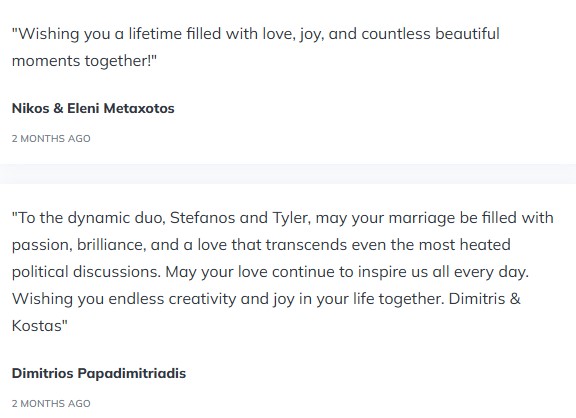
Task: Click the name Nikos & Eleni Metaxotos
Action: coord(93,108)
